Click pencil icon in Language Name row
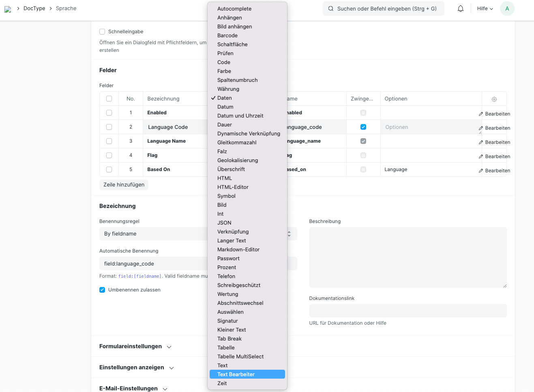This screenshot has height=392, width=534. tap(481, 142)
